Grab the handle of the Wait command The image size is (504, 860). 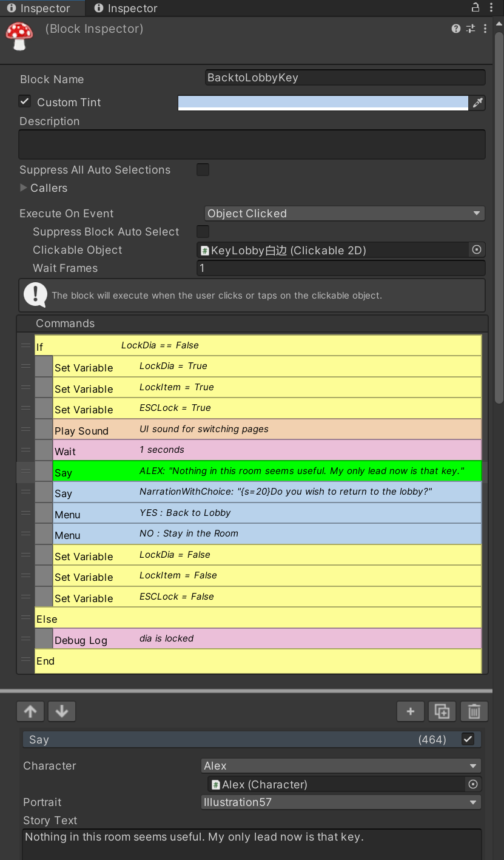pyautogui.click(x=25, y=450)
